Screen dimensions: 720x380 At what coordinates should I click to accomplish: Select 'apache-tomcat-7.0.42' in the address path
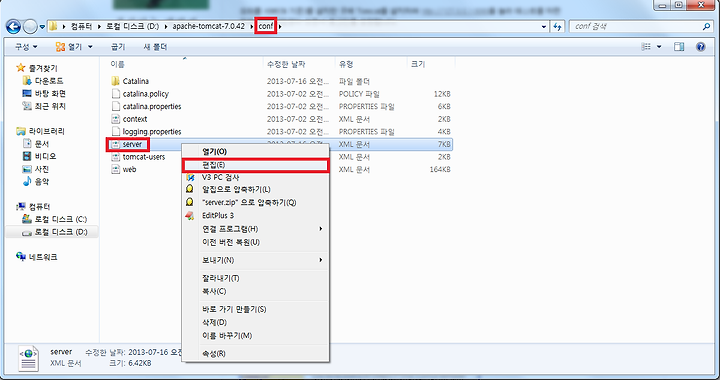[x=208, y=26]
